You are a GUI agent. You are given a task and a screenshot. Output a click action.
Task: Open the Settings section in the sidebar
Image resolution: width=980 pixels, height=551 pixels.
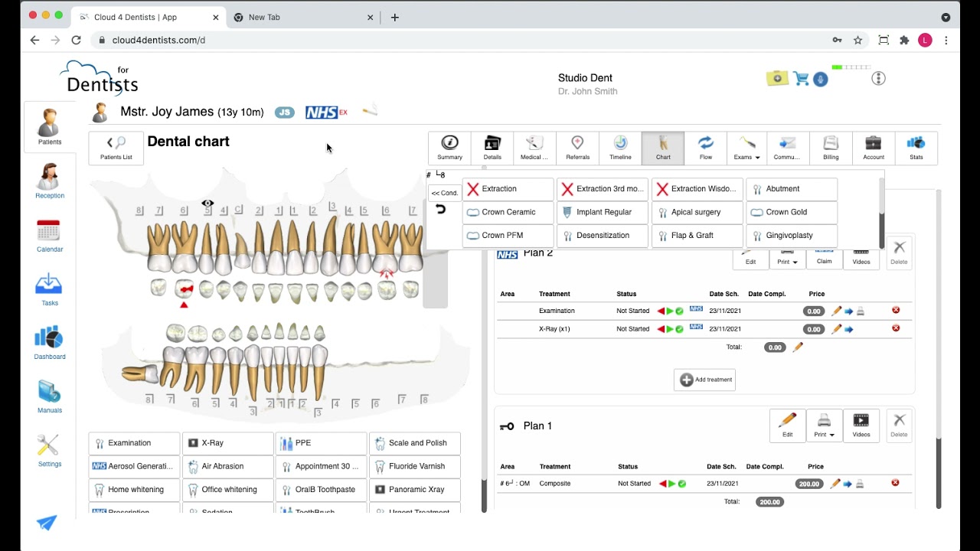coord(50,450)
